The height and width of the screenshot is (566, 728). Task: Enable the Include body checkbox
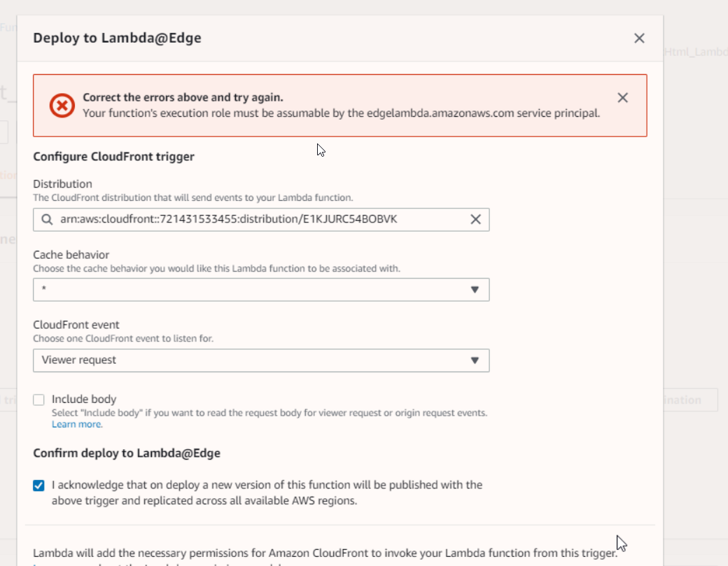point(39,399)
